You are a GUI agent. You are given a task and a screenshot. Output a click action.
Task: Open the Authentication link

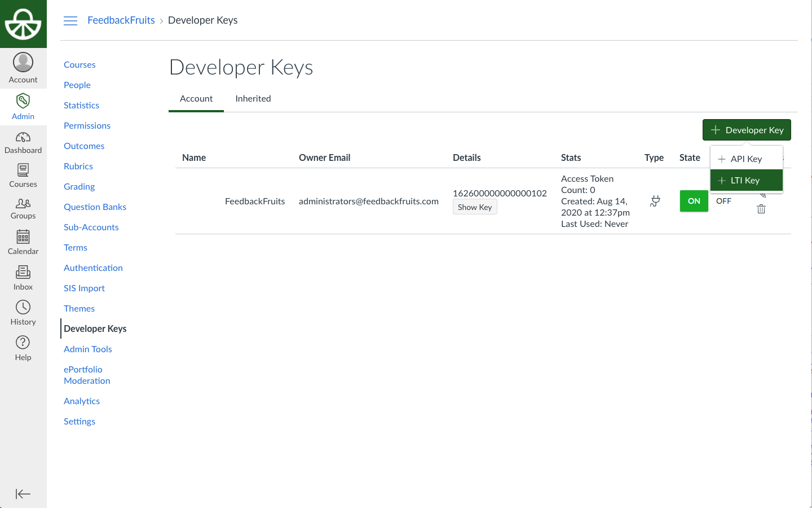[x=93, y=268]
